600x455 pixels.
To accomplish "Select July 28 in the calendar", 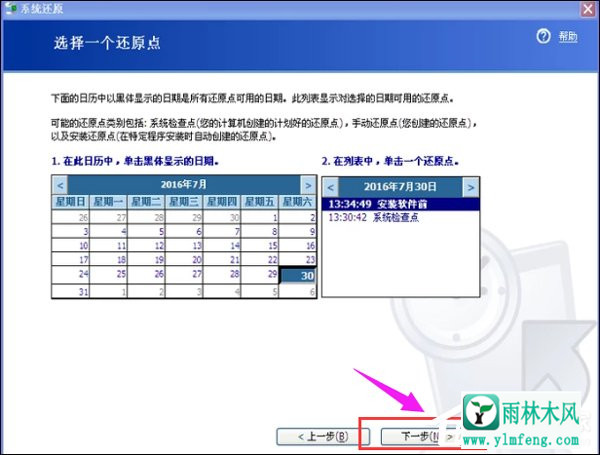I will point(222,274).
